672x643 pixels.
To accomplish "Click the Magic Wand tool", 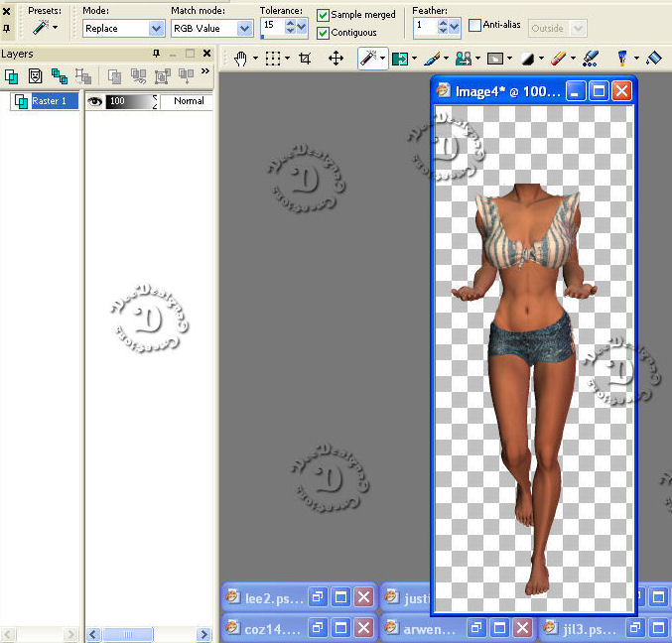I will pyautogui.click(x=368, y=59).
